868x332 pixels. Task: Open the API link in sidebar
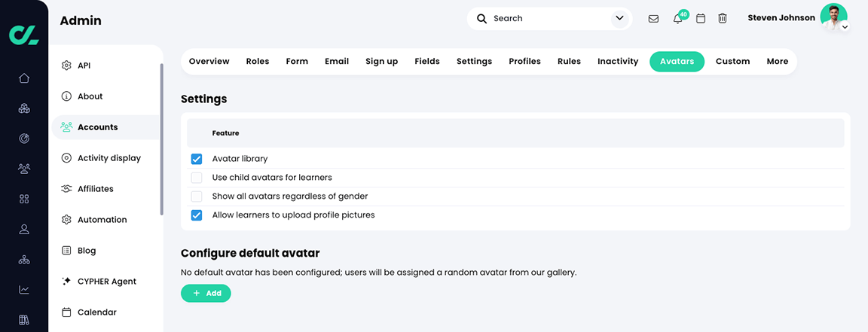(x=84, y=65)
